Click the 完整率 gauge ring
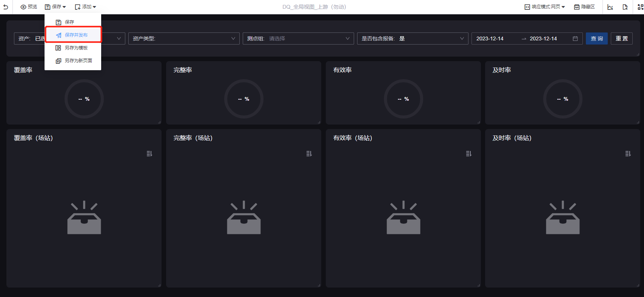This screenshot has width=644, height=297. point(244,99)
